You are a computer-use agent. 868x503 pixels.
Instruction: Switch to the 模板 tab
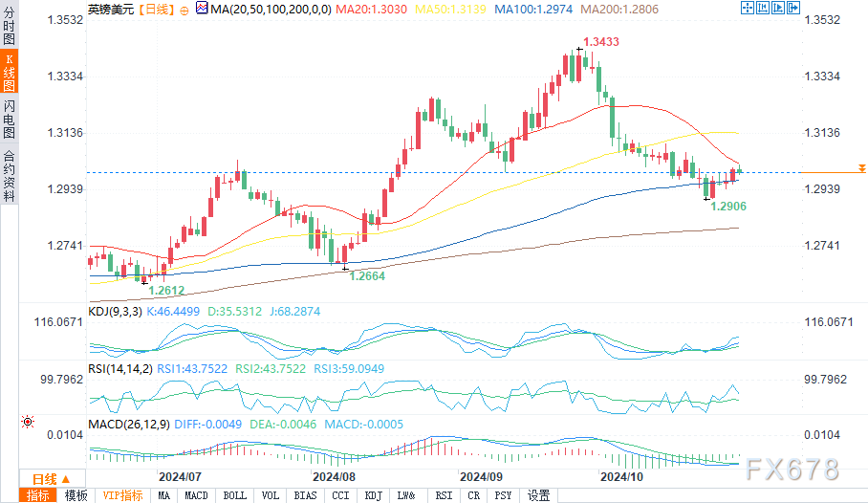(x=76, y=494)
